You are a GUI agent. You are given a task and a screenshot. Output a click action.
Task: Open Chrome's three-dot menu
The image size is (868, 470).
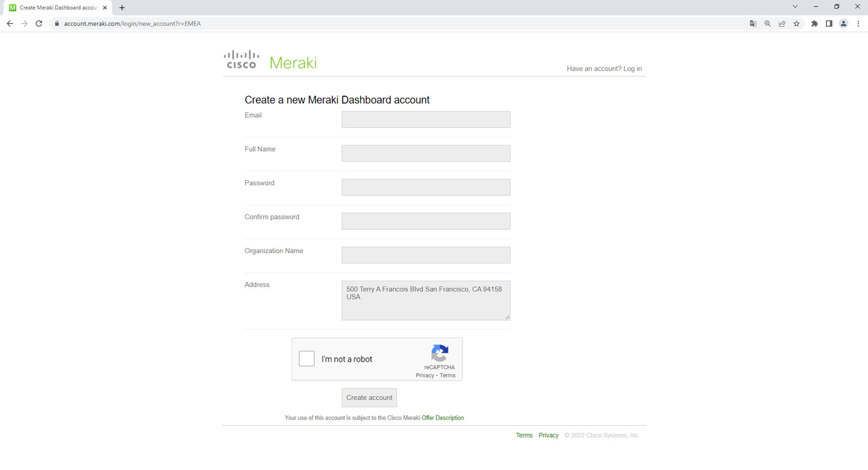pos(858,23)
